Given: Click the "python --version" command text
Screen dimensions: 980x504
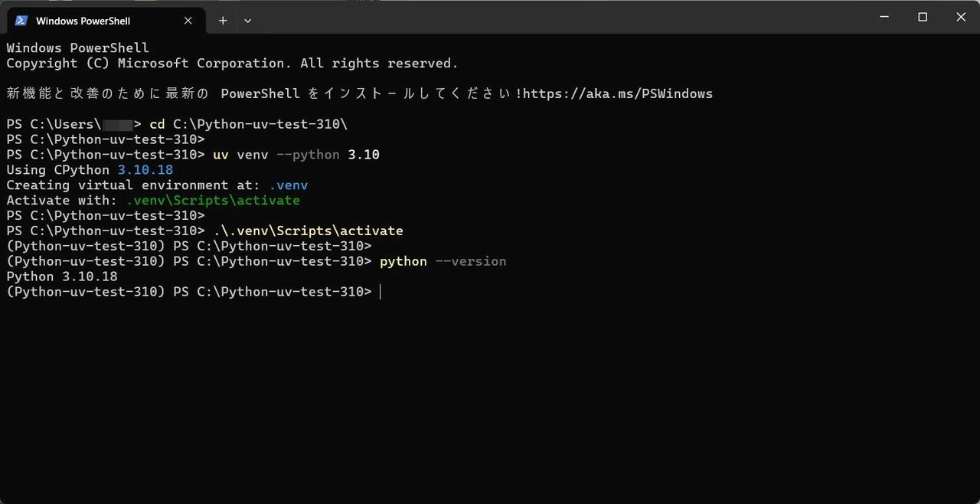Looking at the screenshot, I should coord(443,261).
